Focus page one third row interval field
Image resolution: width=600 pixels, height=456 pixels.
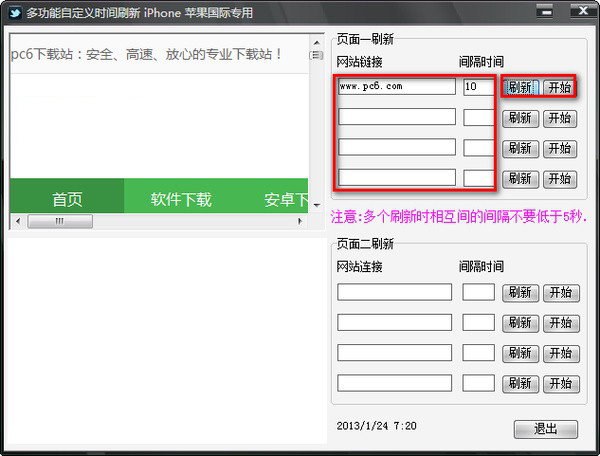click(x=478, y=148)
